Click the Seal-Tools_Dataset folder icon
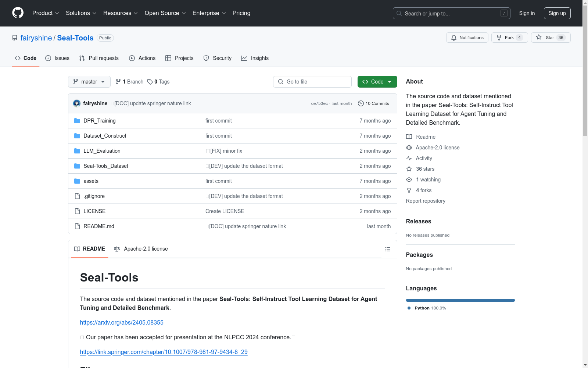The width and height of the screenshot is (588, 368). pos(77,166)
